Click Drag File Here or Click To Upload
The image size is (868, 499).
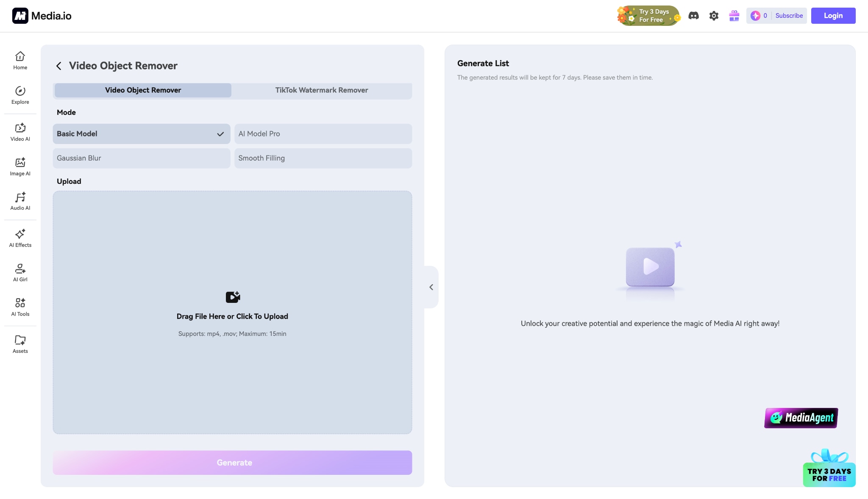point(232,316)
